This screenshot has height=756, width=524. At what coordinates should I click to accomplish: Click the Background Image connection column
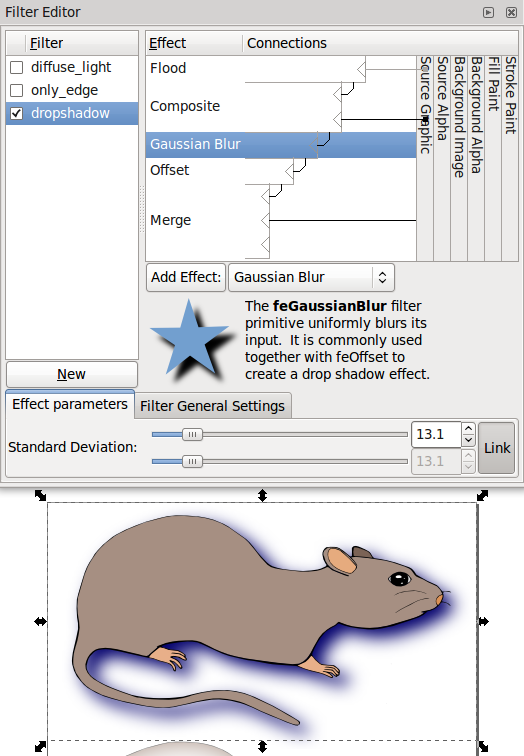coord(459,158)
